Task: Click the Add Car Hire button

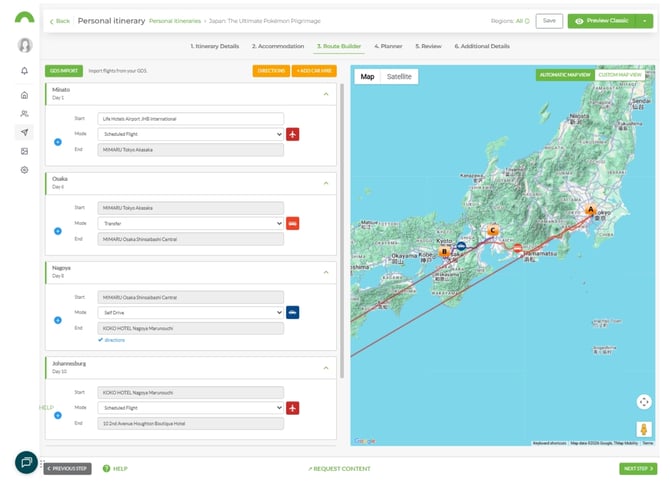Action: (314, 71)
